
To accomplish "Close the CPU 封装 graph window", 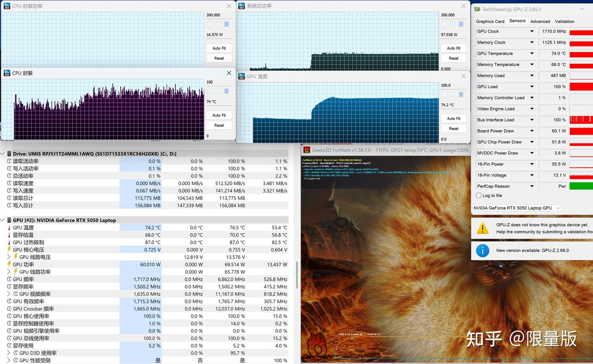I will (229, 73).
